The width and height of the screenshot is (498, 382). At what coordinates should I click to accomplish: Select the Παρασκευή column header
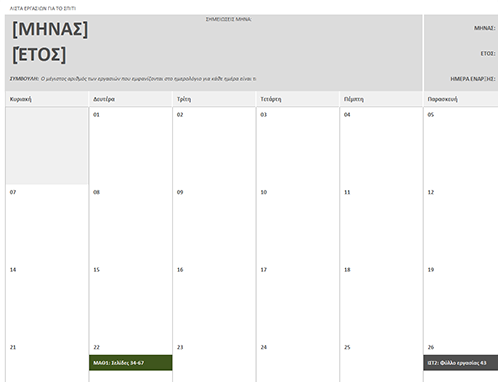pyautogui.click(x=461, y=99)
